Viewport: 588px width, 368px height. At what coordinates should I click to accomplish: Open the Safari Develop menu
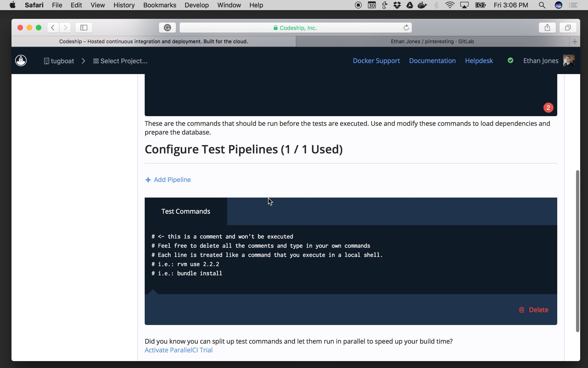click(196, 5)
